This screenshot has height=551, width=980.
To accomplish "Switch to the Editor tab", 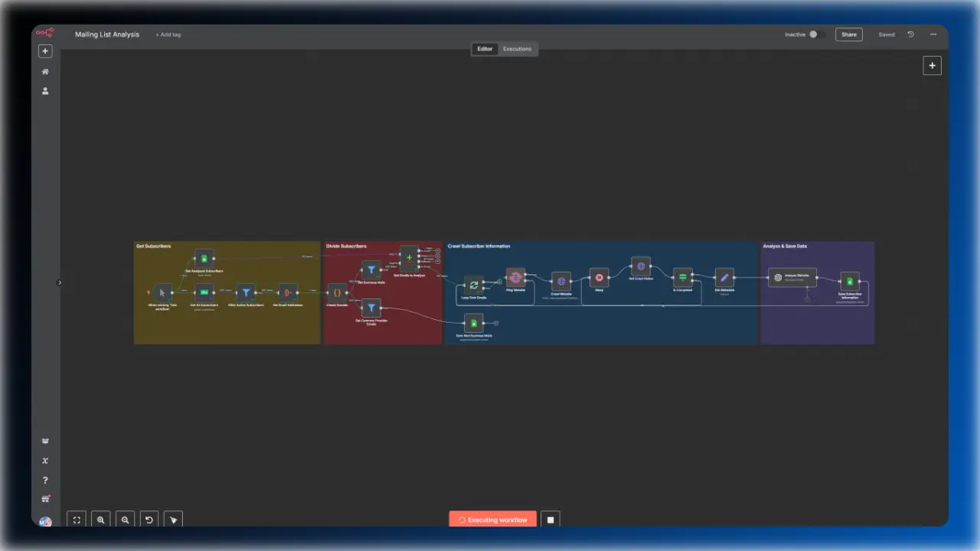I will tap(485, 49).
